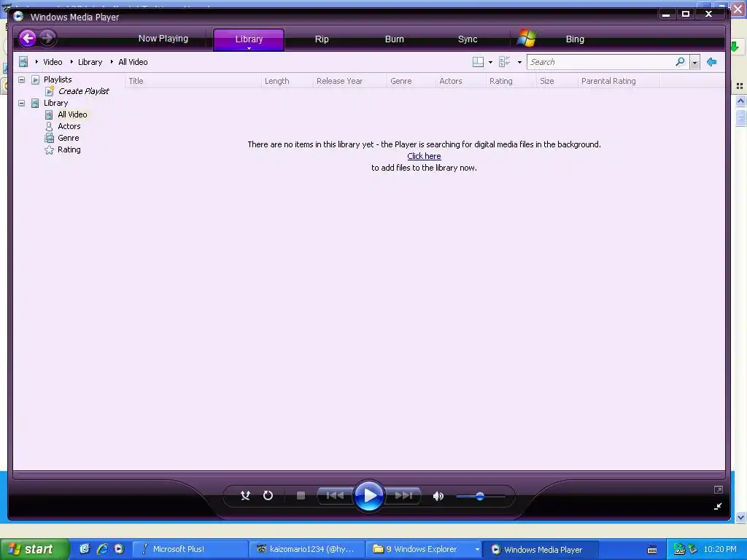Collapse the Playlists tree node
The width and height of the screenshot is (747, 560).
pos(21,79)
